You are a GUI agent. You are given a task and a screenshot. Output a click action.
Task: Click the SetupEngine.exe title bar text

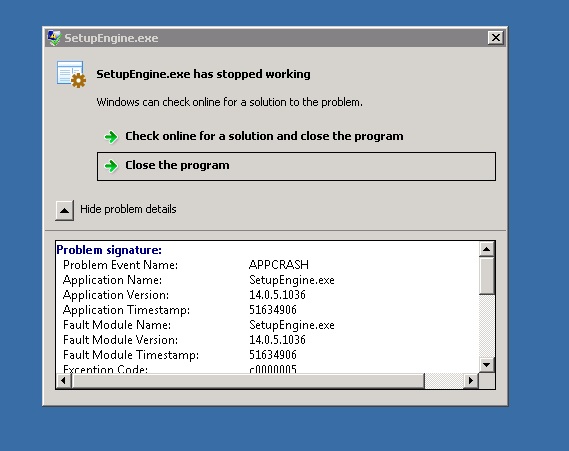click(x=111, y=38)
